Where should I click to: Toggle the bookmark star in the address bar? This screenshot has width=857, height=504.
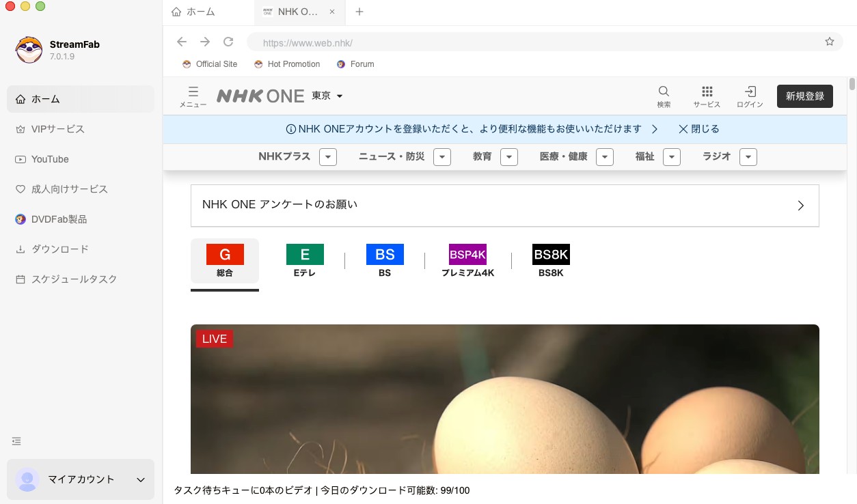(x=829, y=42)
